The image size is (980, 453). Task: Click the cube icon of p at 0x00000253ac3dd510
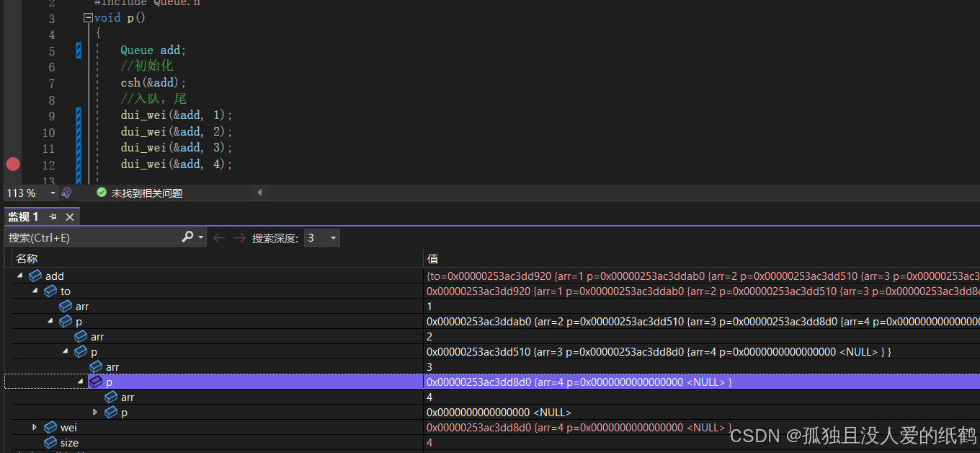point(81,351)
